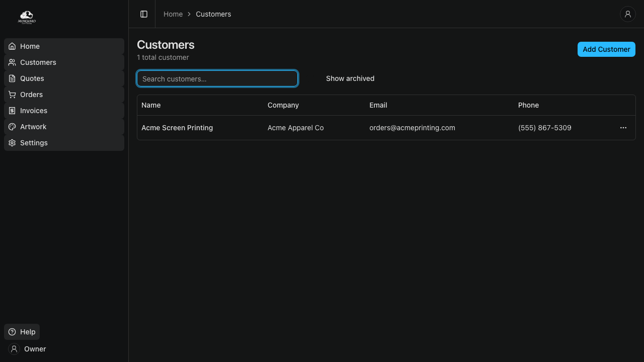Open row actions menu for Acme Screen Printing

coord(623,128)
